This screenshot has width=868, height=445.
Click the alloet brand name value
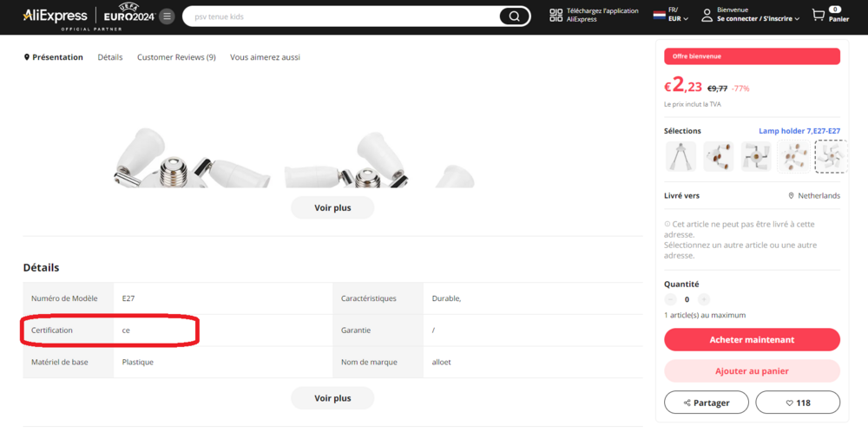(441, 362)
